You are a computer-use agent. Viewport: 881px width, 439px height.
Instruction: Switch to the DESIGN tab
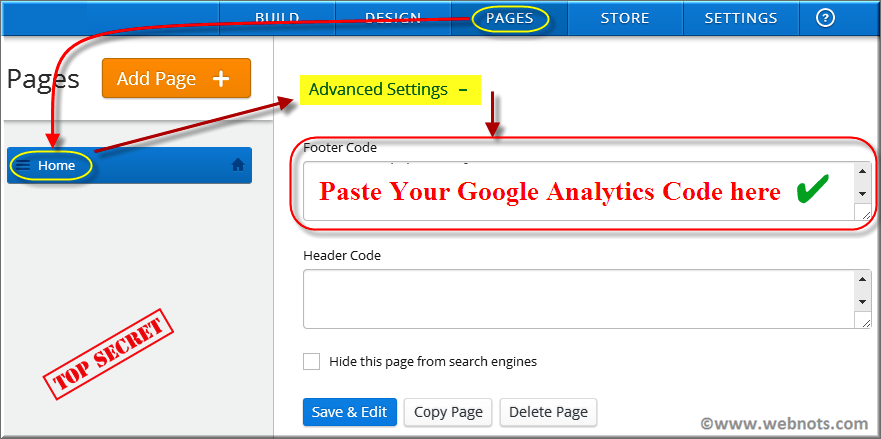[x=392, y=18]
